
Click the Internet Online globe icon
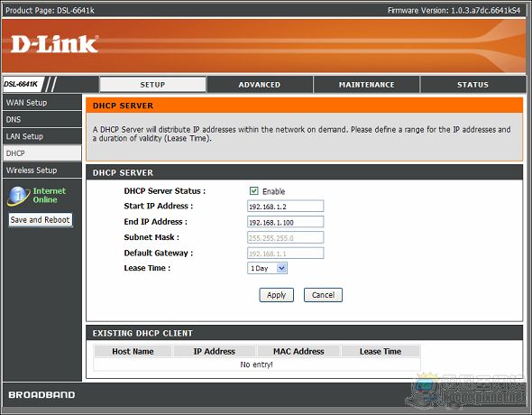(x=18, y=196)
